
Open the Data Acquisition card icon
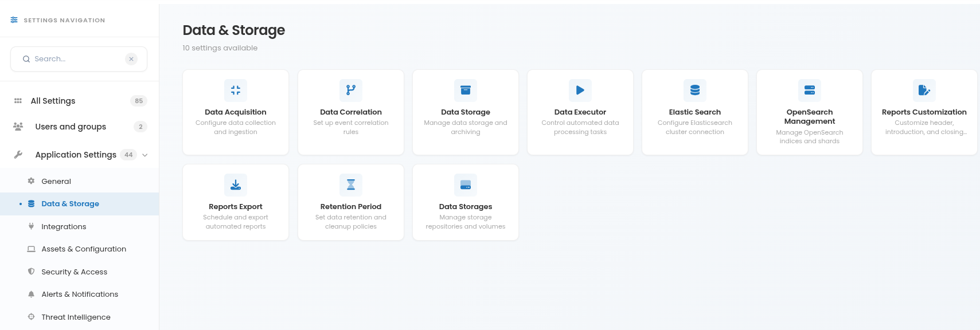click(x=236, y=90)
